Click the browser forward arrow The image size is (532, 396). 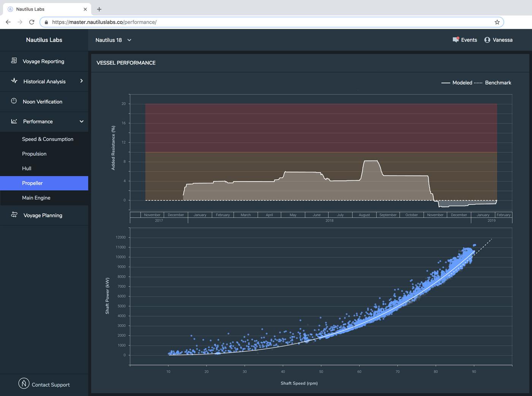point(20,22)
